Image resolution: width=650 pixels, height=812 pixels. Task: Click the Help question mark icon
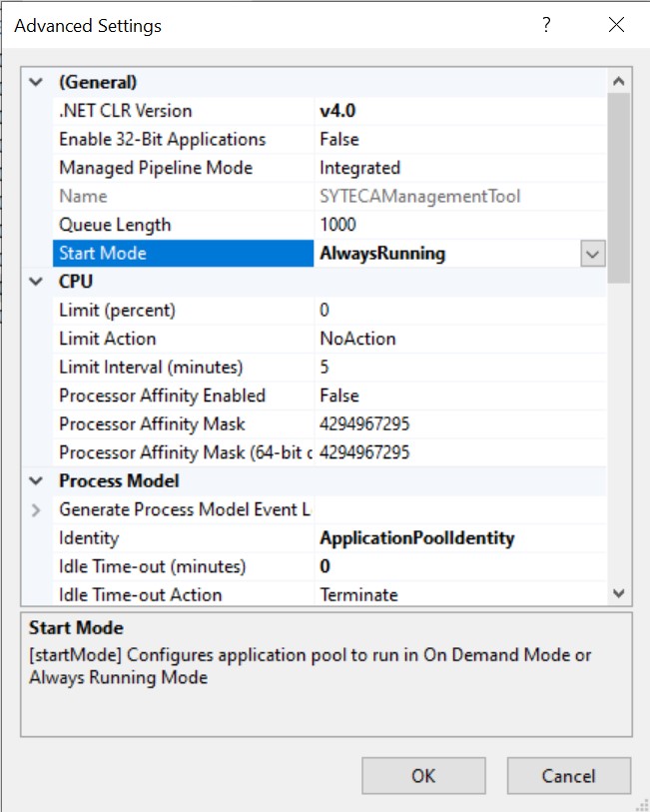[x=546, y=26]
